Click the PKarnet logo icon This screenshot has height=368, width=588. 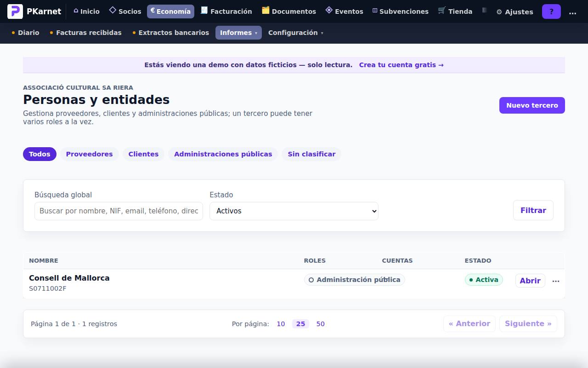point(15,11)
